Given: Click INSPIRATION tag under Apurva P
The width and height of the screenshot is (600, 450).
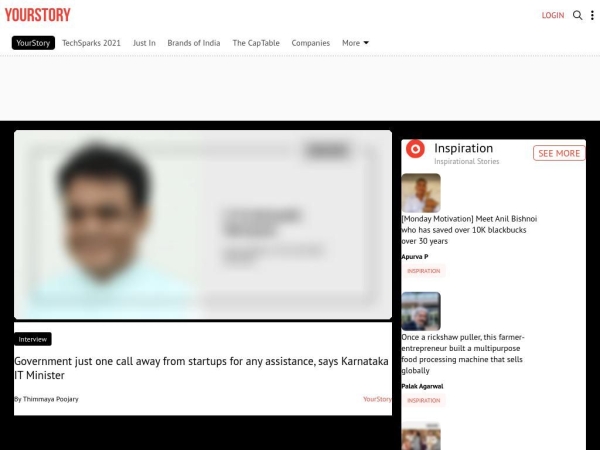Looking at the screenshot, I should 424,271.
